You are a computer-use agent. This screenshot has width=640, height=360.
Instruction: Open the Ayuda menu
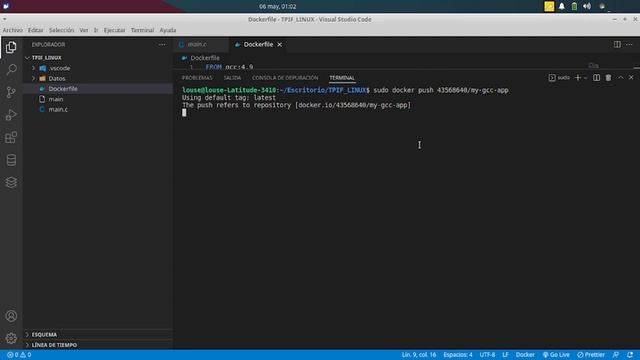pyautogui.click(x=168, y=30)
